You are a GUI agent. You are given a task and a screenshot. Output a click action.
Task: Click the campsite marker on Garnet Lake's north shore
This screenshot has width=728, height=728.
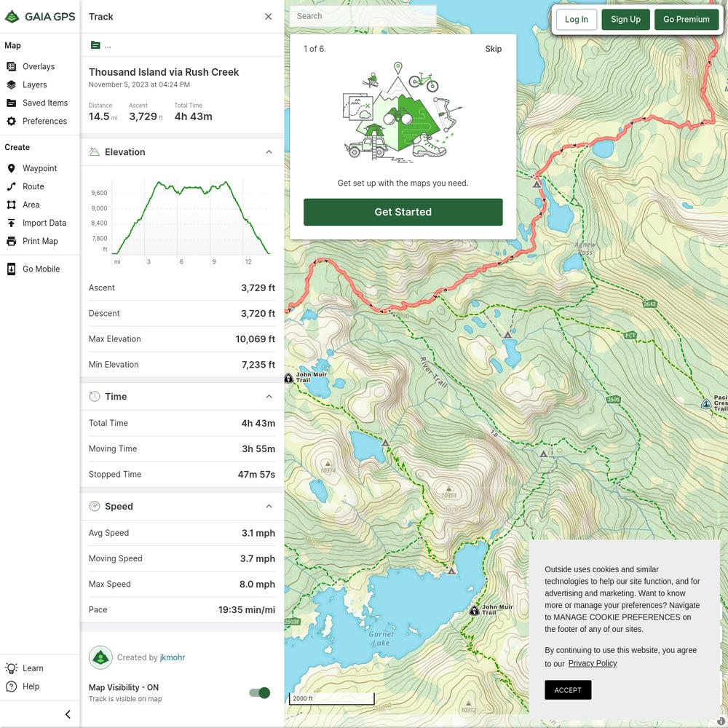click(x=451, y=571)
